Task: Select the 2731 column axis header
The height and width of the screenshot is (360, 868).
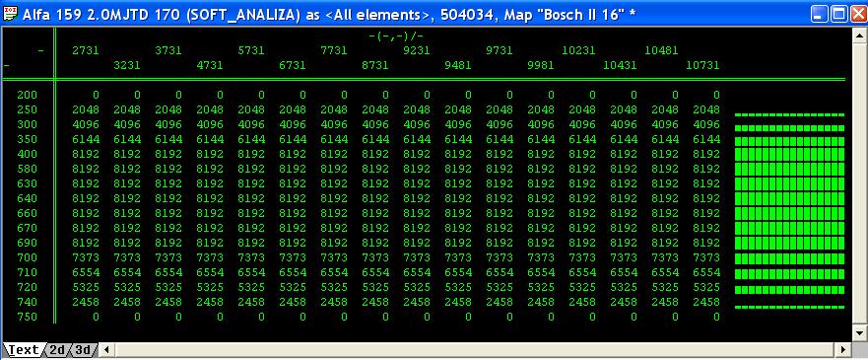Action: click(86, 50)
